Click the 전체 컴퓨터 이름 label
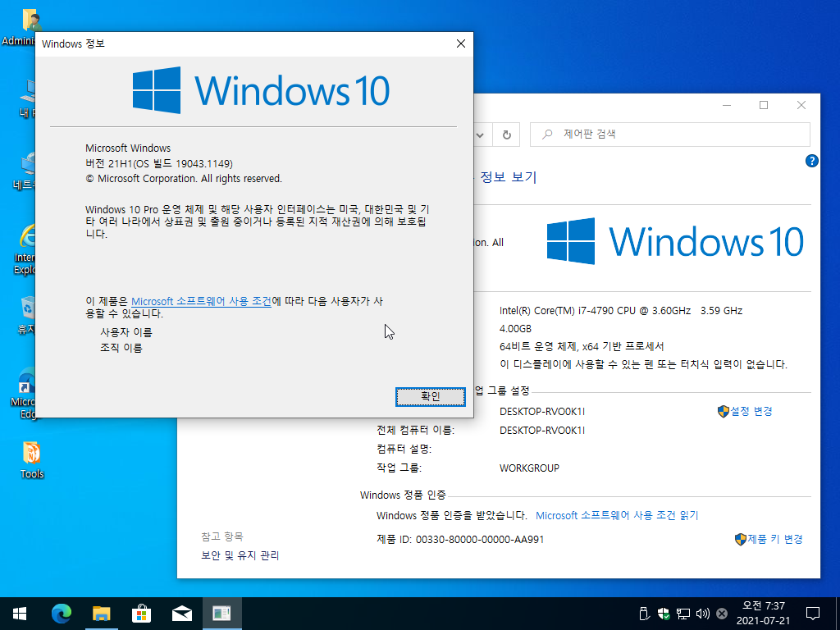The width and height of the screenshot is (840, 630). pos(415,430)
